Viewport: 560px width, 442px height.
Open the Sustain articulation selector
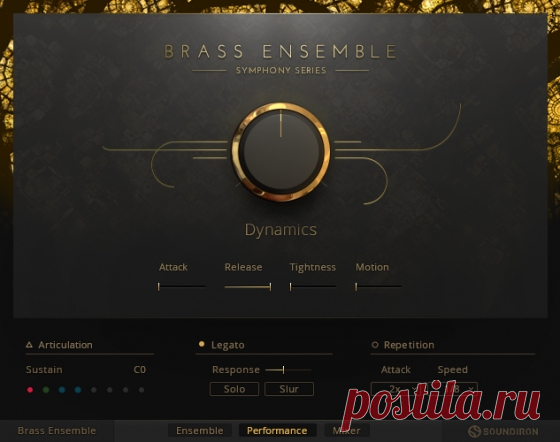[86, 370]
